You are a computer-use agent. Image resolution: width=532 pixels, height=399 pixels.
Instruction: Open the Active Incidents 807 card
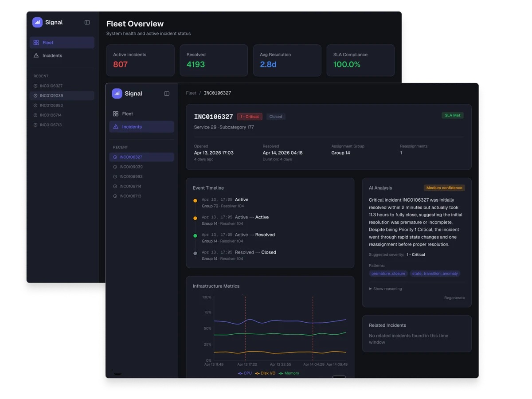click(140, 60)
